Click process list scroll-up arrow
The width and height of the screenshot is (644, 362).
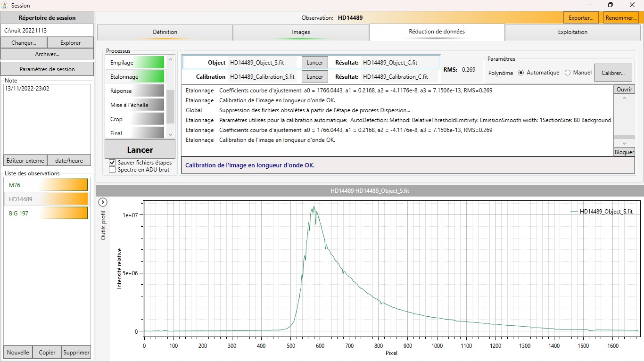tap(171, 59)
